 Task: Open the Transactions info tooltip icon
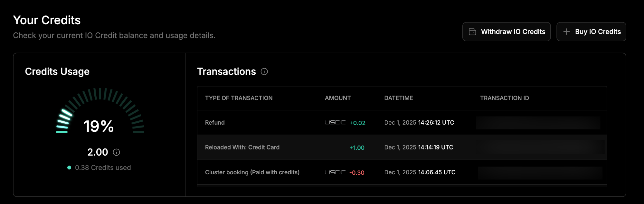(264, 72)
